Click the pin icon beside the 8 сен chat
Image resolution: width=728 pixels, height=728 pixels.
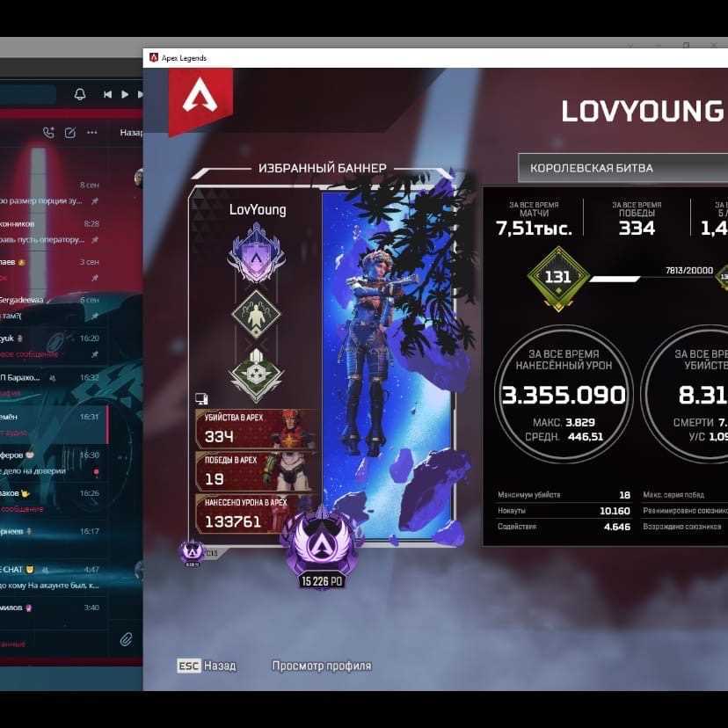point(95,201)
